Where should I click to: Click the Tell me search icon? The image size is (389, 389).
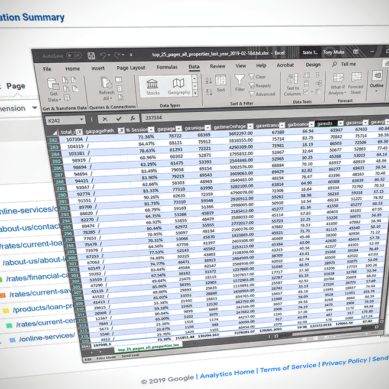point(334,64)
